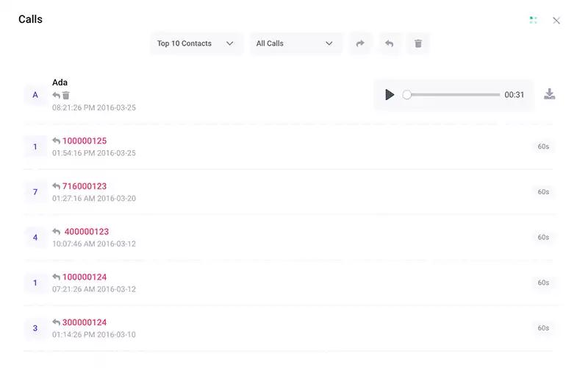Expand the Top 10 Contacts dropdown
Image resolution: width=588 pixels, height=368 pixels.
[196, 43]
